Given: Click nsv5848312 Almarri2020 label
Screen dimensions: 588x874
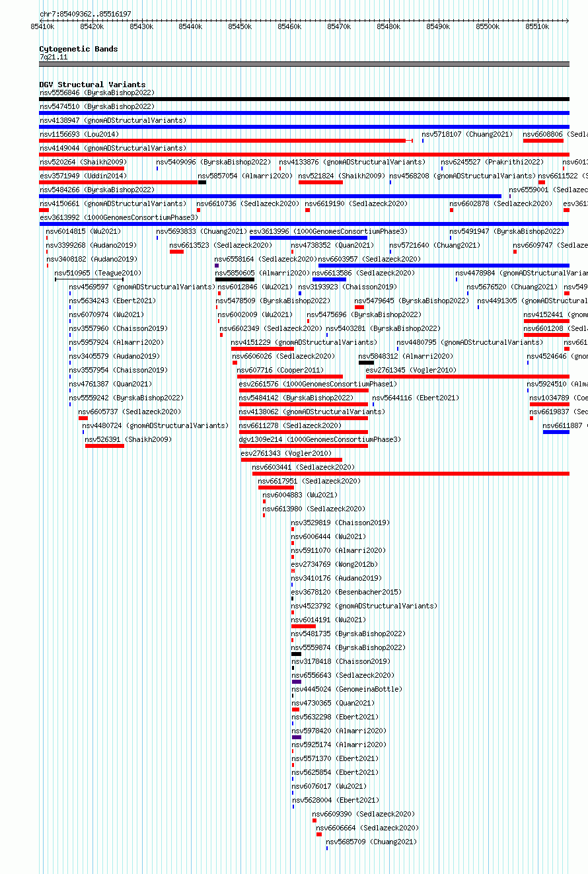Looking at the screenshot, I should coord(406,356).
